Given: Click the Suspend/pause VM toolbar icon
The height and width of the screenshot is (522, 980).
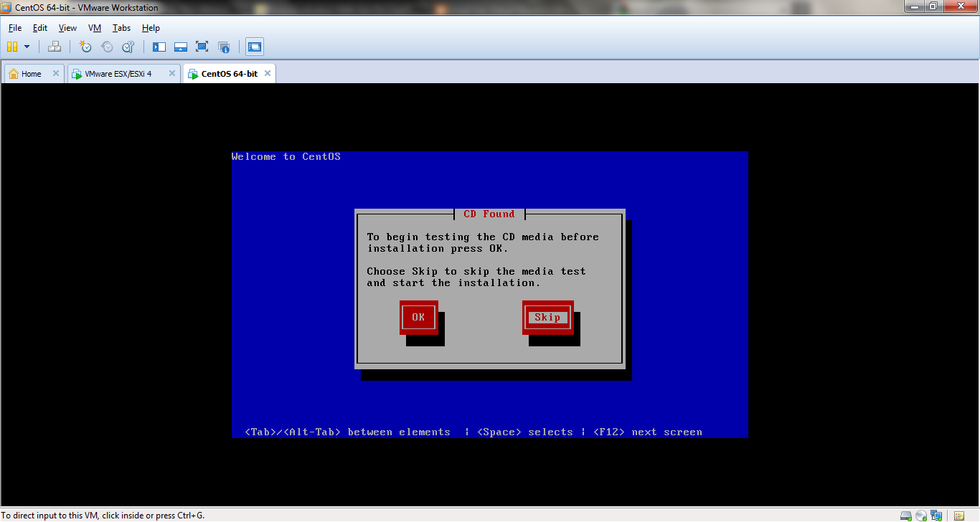Looking at the screenshot, I should click(12, 47).
